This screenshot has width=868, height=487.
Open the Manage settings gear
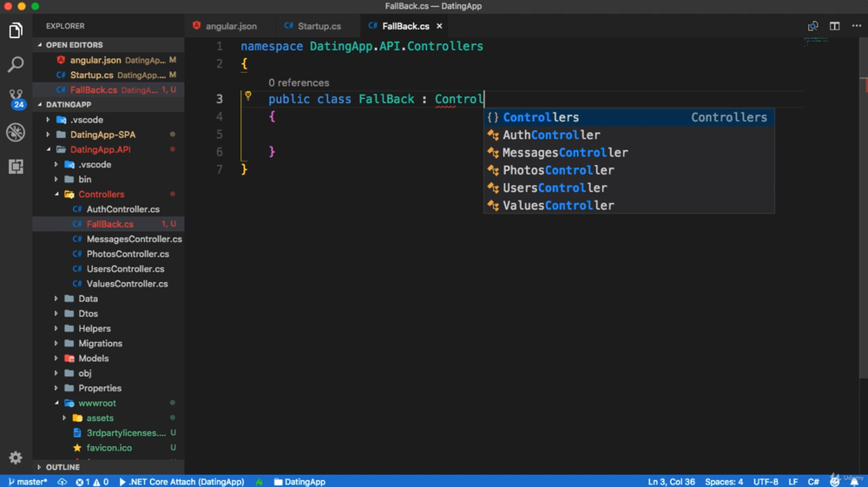[16, 457]
